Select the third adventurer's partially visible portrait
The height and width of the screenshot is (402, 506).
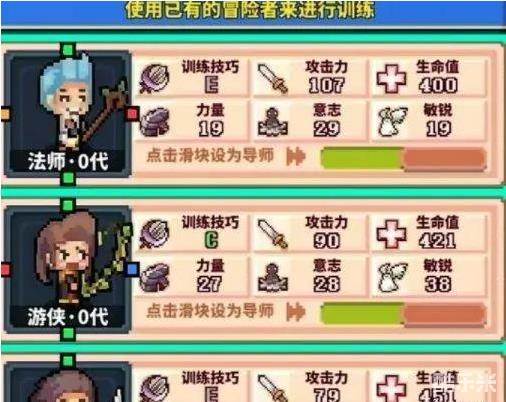(68, 382)
